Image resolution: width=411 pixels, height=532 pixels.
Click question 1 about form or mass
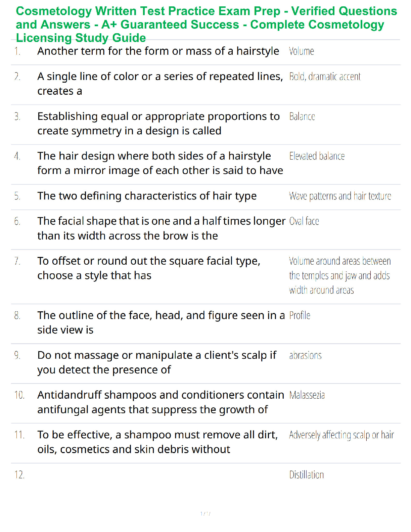158,51
